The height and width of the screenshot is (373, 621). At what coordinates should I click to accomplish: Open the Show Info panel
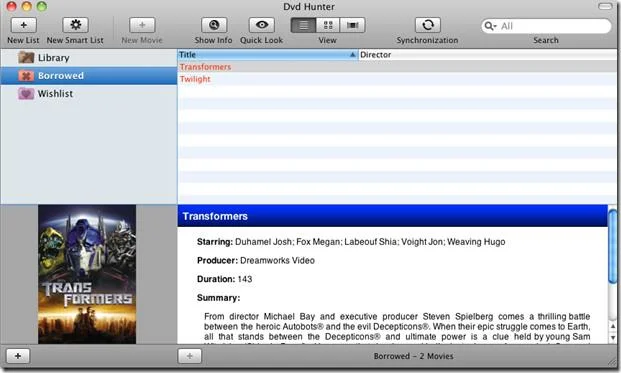click(x=214, y=25)
